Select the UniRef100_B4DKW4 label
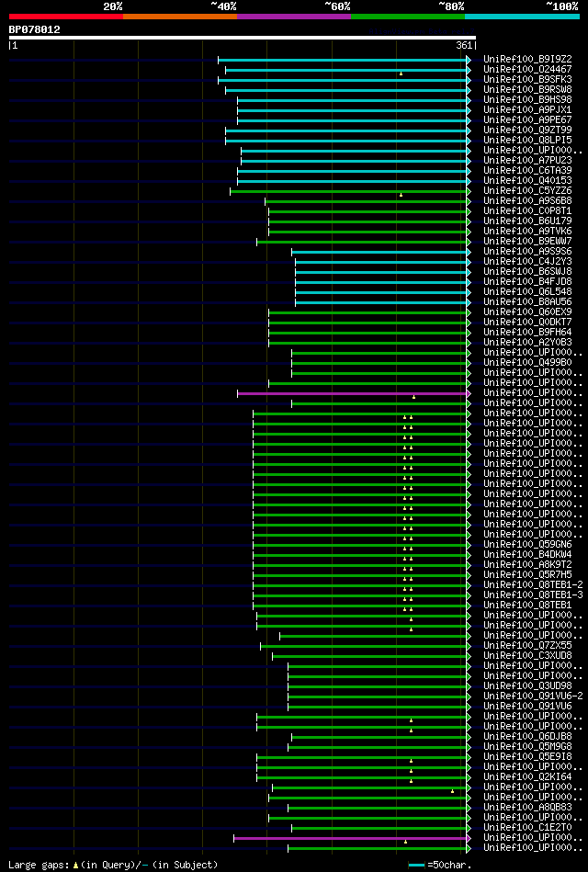Viewport: 588px width, 872px height. pyautogui.click(x=528, y=554)
